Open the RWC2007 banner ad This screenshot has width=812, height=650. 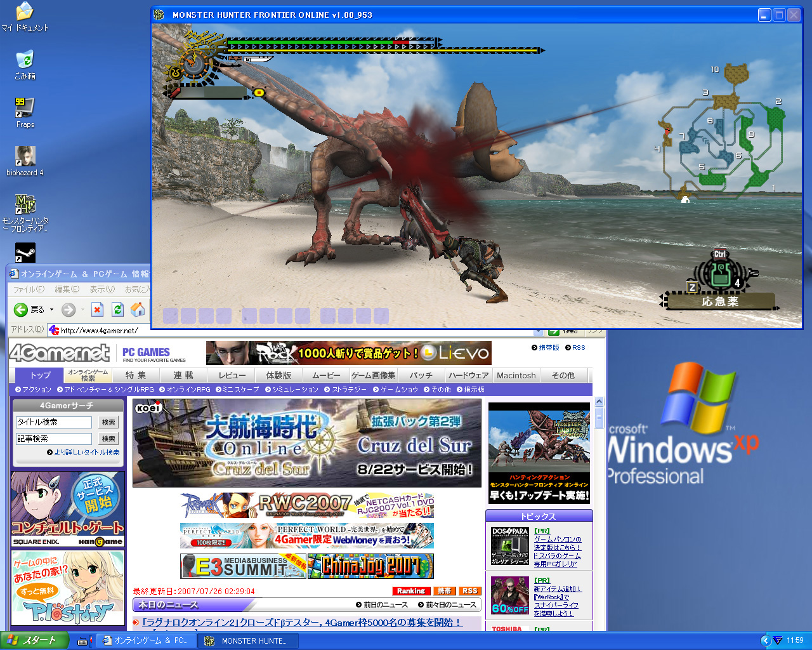click(x=307, y=505)
